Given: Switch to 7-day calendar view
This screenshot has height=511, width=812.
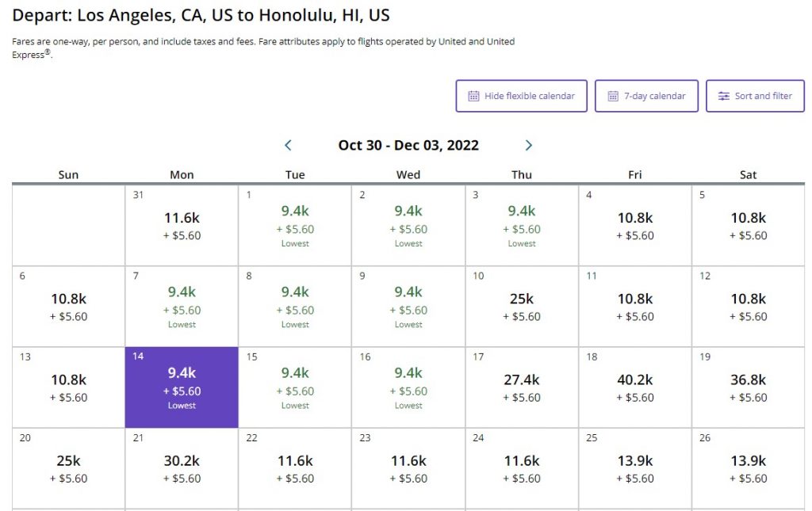Looking at the screenshot, I should click(x=646, y=96).
